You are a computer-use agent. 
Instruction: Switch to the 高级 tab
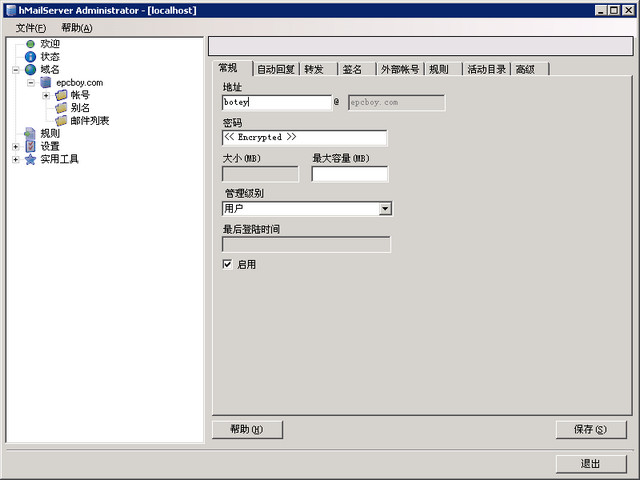coord(530,69)
